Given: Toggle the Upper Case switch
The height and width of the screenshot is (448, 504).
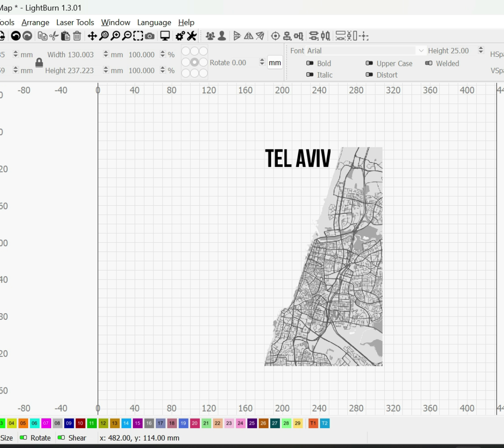Looking at the screenshot, I should coord(369,63).
